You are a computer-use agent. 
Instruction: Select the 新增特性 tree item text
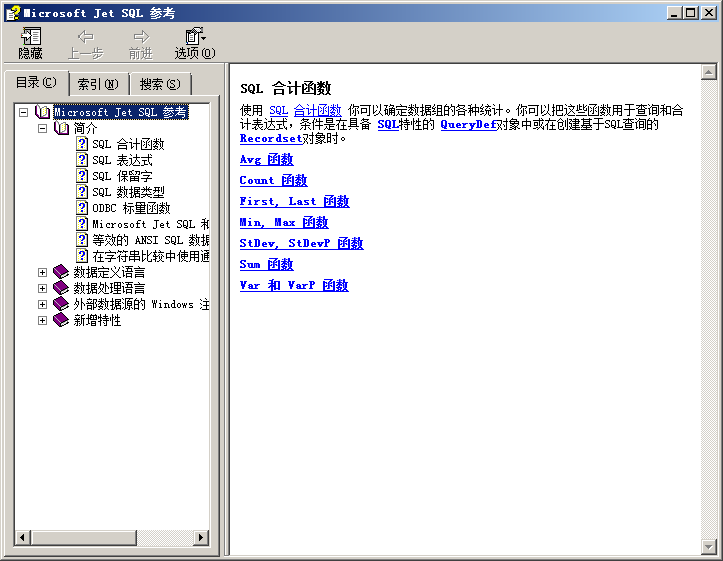(x=97, y=320)
